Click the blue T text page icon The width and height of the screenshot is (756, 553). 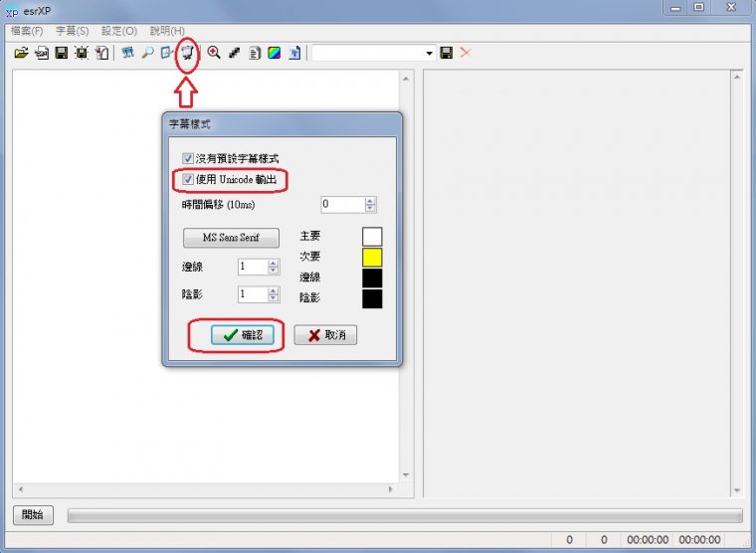pyautogui.click(x=294, y=53)
